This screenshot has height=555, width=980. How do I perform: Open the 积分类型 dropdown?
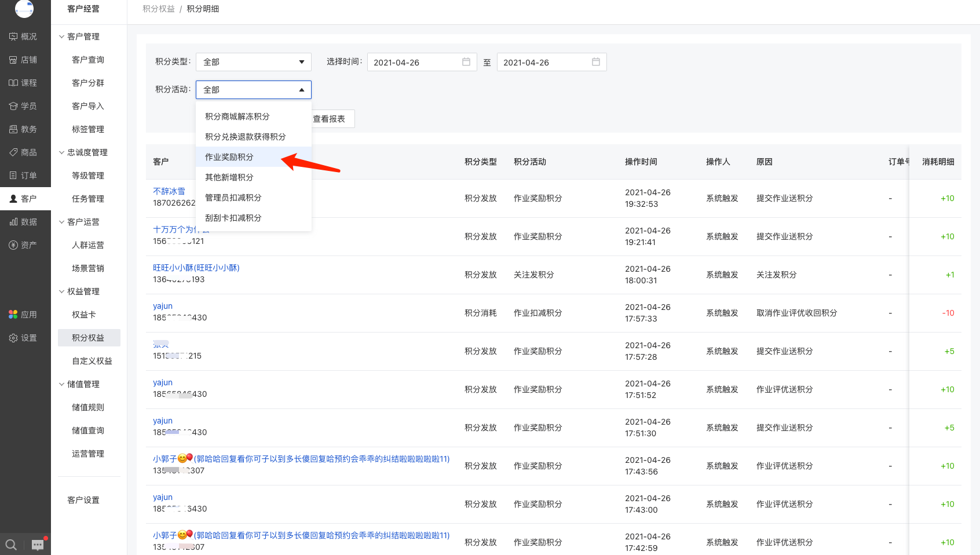254,62
